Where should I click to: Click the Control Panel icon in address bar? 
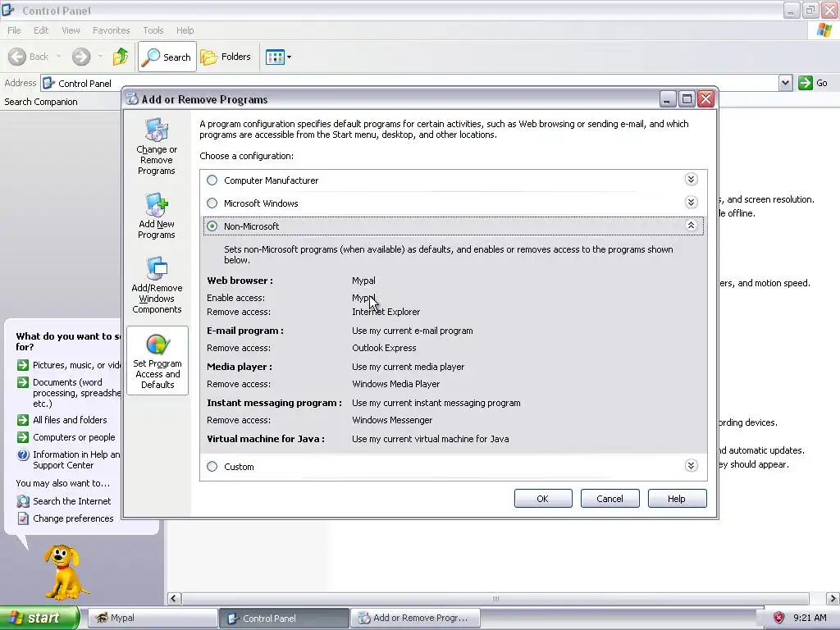[x=48, y=83]
